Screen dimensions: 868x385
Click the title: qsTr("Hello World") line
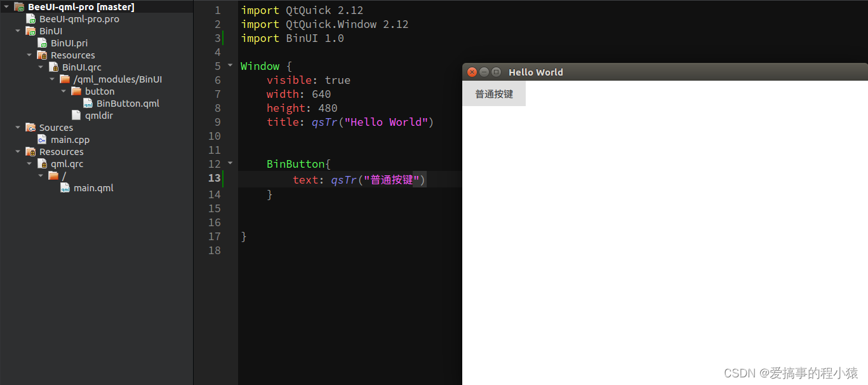pyautogui.click(x=351, y=122)
